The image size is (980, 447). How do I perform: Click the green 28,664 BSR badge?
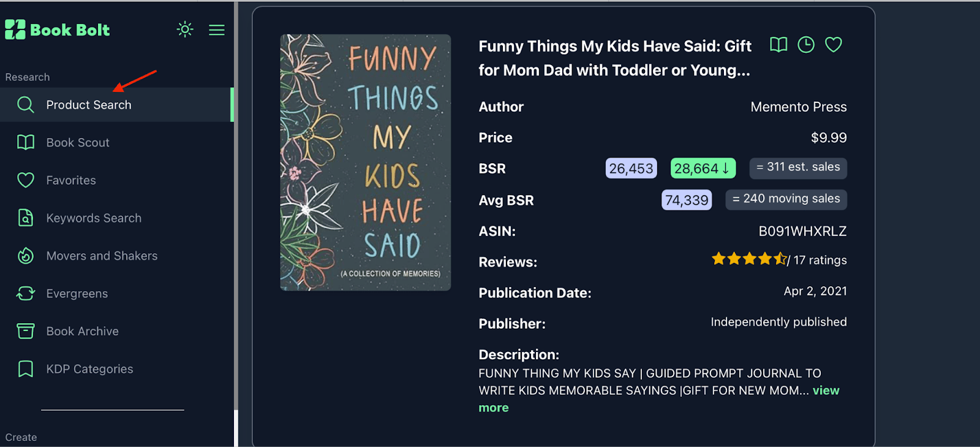[x=703, y=168]
